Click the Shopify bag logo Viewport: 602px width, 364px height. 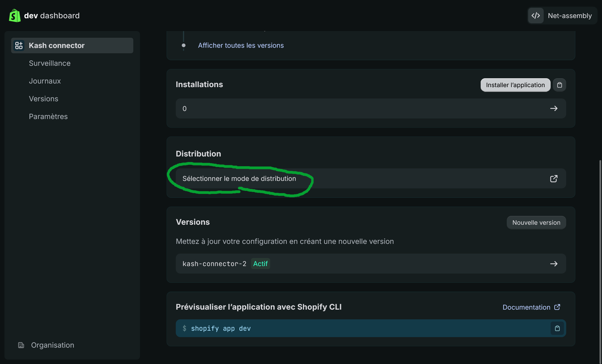[15, 16]
